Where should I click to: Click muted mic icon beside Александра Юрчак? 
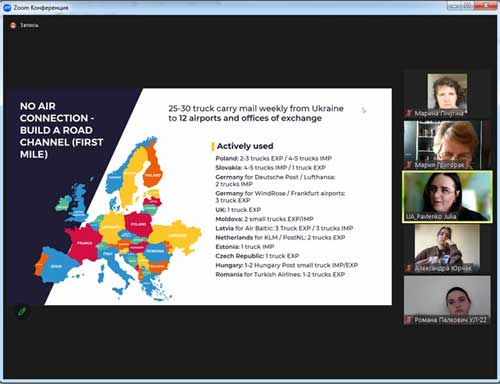coord(409,268)
